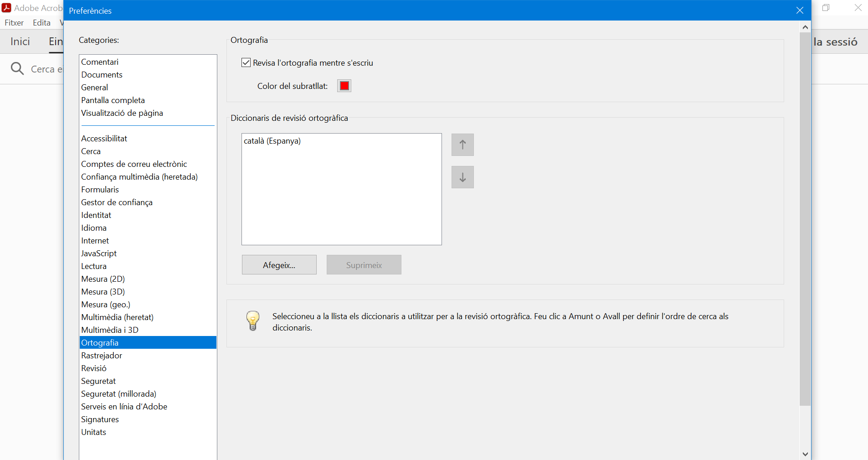The image size is (868, 460).
Task: Click the dialog vertical scrollbar
Action: pos(805,219)
